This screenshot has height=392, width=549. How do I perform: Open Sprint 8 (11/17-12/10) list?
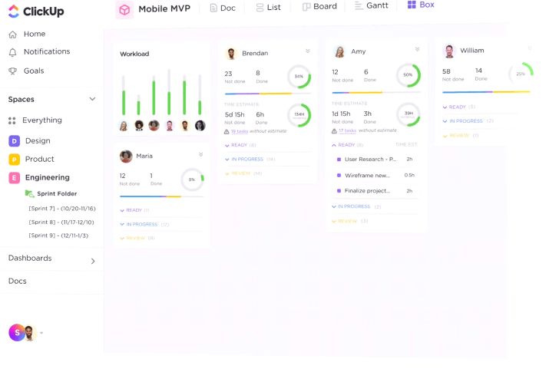61,222
